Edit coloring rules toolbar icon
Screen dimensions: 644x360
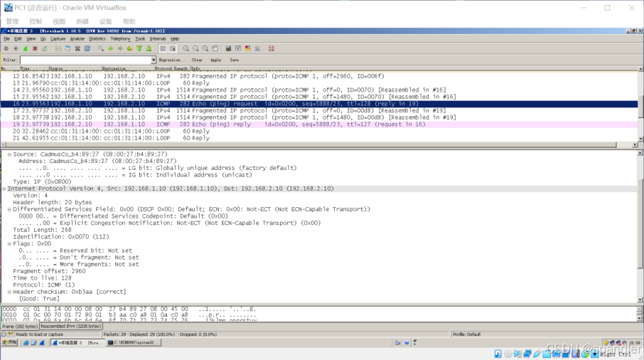point(247,48)
